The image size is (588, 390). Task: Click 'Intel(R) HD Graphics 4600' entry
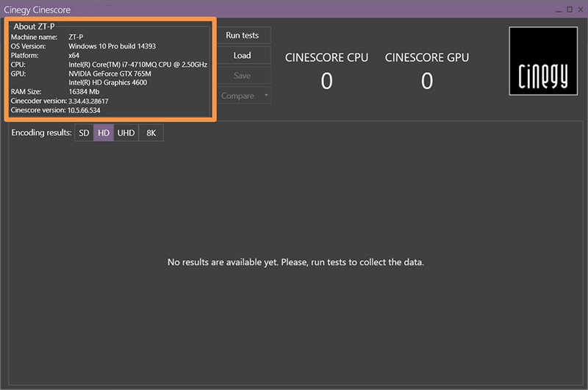tap(107, 83)
